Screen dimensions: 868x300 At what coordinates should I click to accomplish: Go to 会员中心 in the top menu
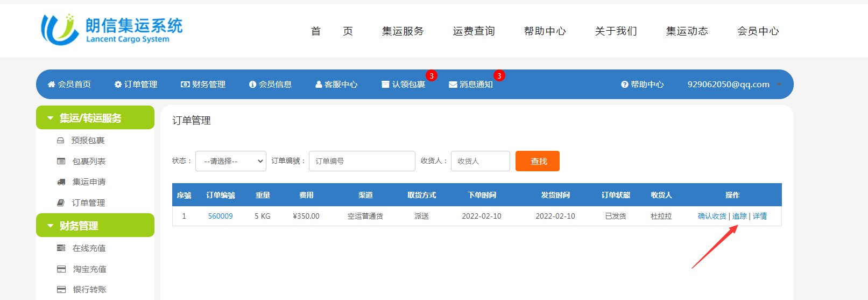pos(758,31)
